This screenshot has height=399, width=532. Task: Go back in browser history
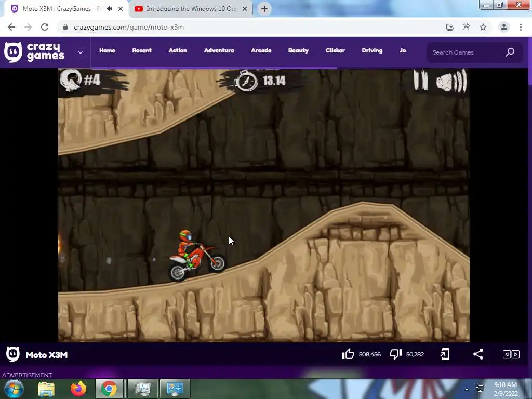tap(11, 27)
